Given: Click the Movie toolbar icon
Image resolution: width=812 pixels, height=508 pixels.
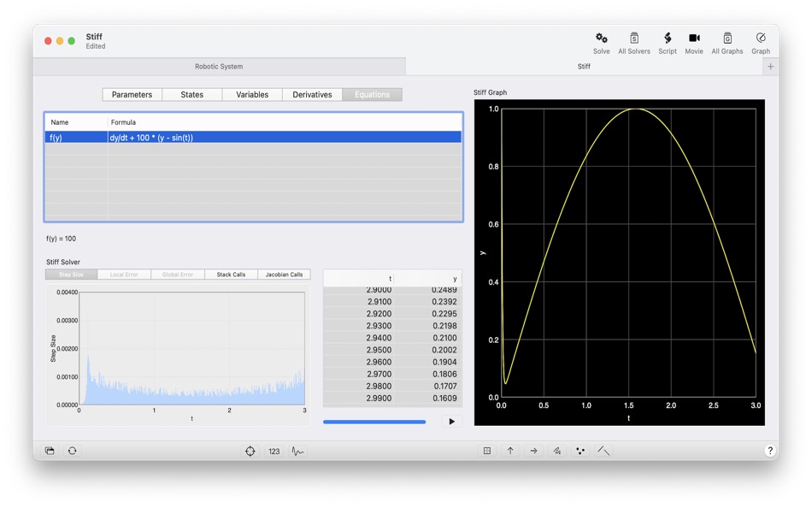Looking at the screenshot, I should point(694,41).
